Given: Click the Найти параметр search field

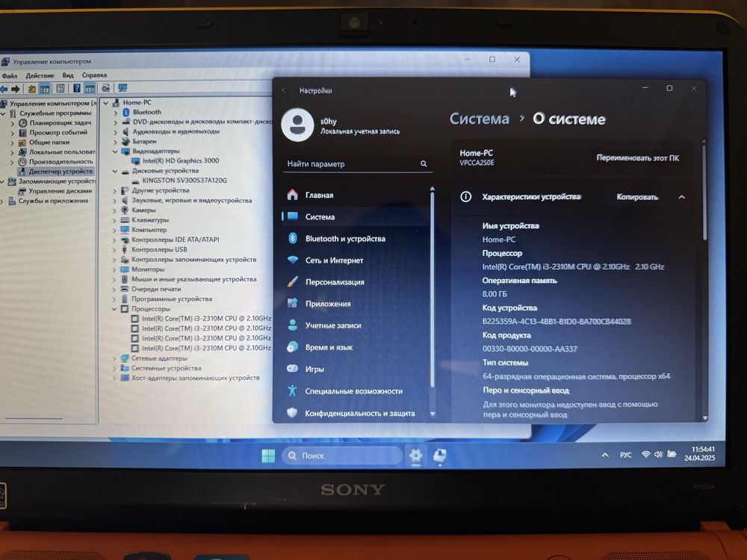Looking at the screenshot, I should 357,164.
